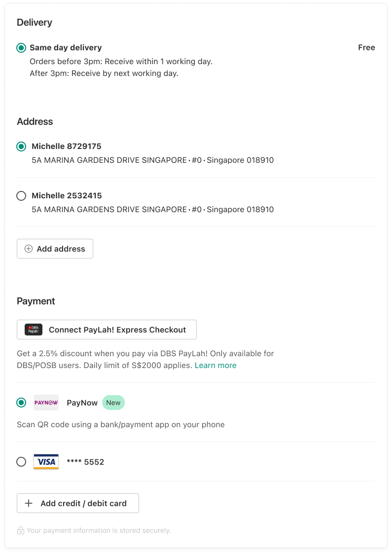Viewport: 392px width, 554px height.
Task: Click the PayNow payment label text
Action: pyautogui.click(x=82, y=403)
